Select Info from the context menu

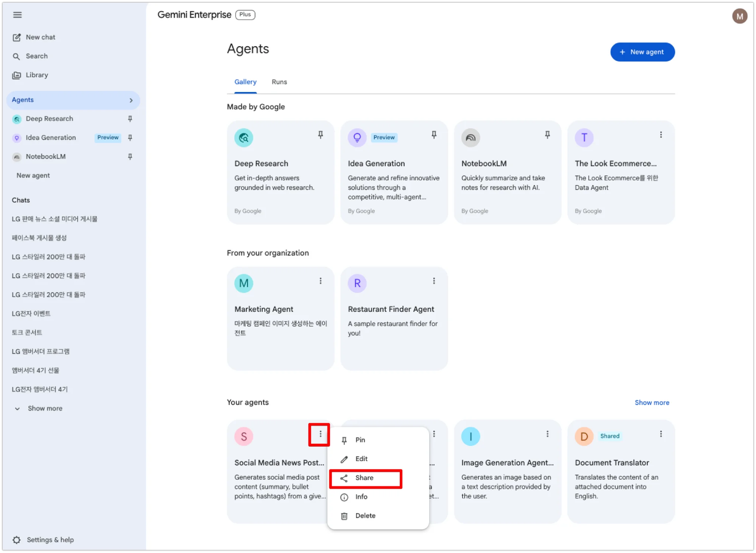point(378,497)
